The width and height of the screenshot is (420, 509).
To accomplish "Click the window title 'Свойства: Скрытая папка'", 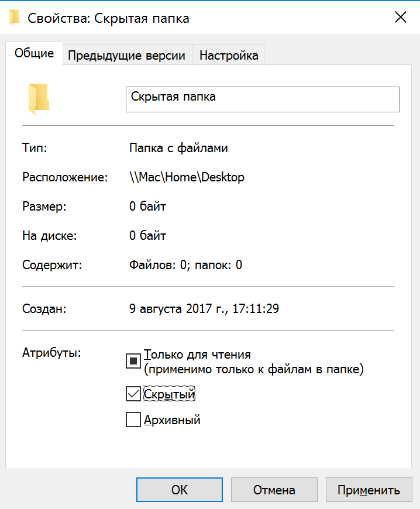I will (108, 18).
